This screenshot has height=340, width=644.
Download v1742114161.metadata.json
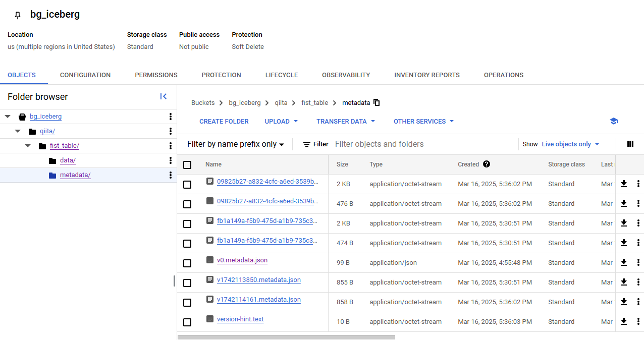point(624,302)
